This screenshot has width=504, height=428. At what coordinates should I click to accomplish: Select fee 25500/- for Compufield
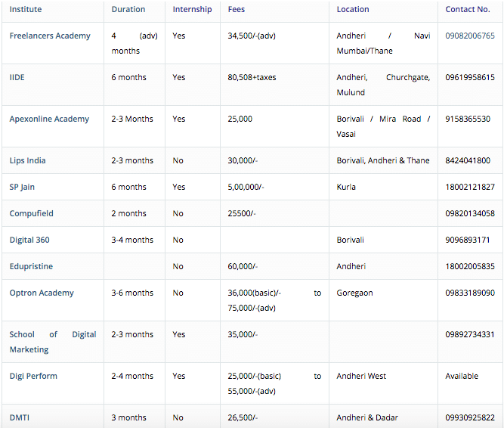pyautogui.click(x=242, y=213)
